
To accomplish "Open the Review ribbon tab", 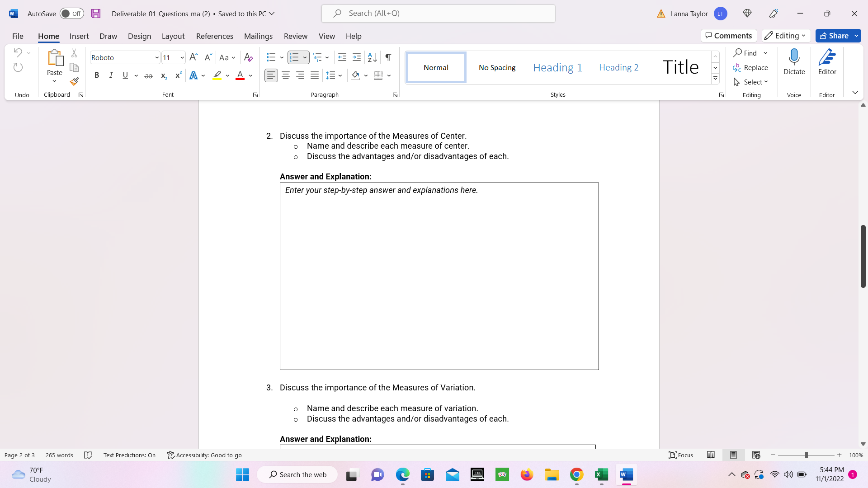I will (296, 36).
